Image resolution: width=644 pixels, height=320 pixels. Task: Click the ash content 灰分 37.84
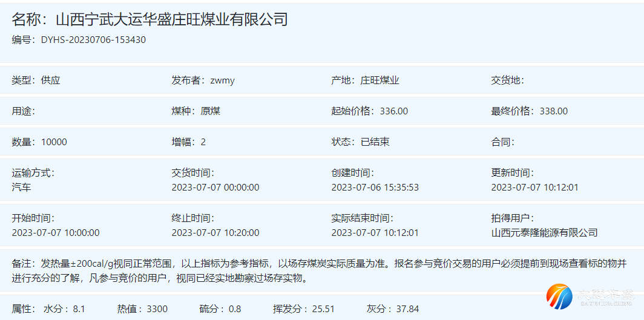(x=392, y=309)
